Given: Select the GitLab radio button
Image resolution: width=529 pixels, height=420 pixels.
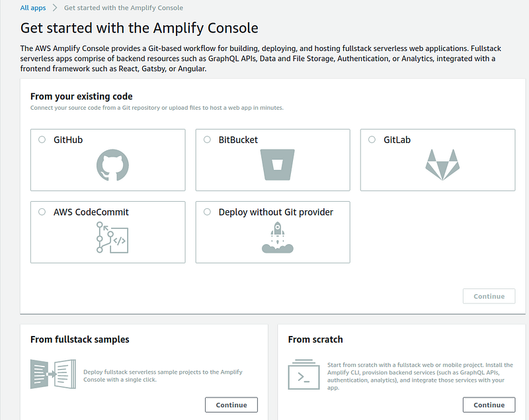Looking at the screenshot, I should pos(372,140).
